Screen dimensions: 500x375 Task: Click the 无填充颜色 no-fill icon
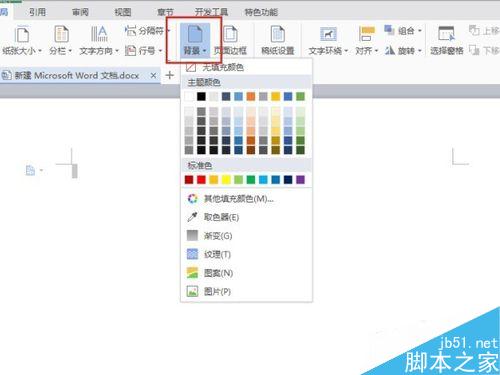[x=191, y=68]
